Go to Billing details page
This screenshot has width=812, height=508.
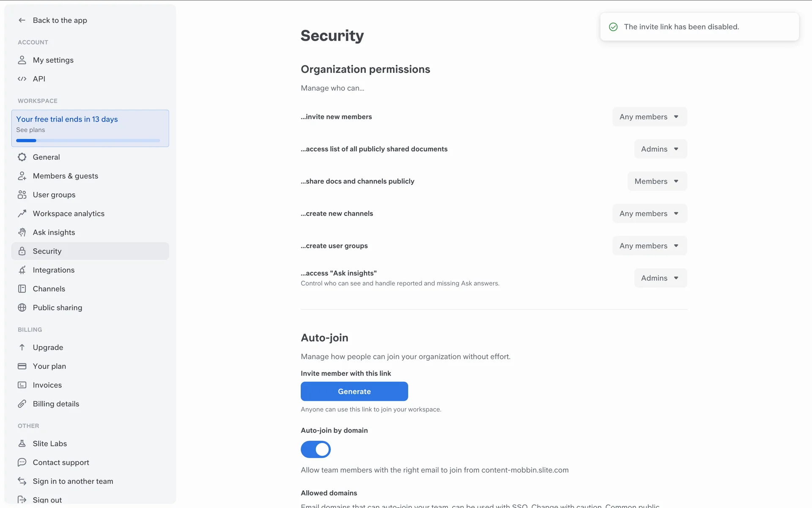[56, 404]
